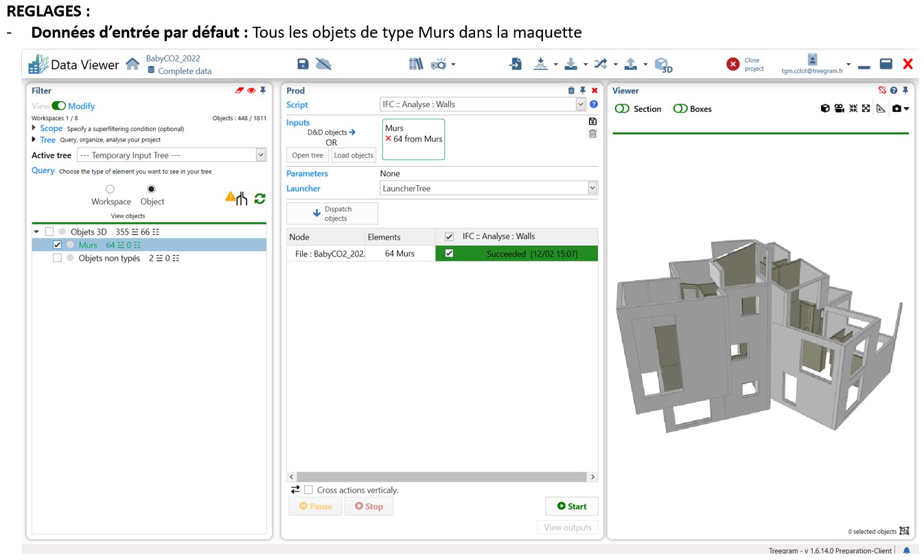This screenshot has width=924, height=560.
Task: Click the video camera icon in the Viewer
Action: click(839, 108)
